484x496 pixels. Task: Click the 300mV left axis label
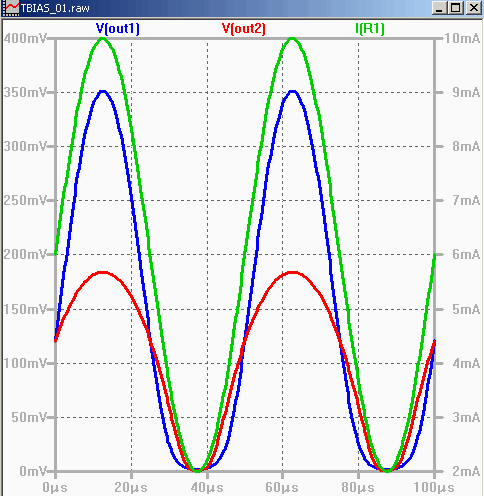[x=25, y=146]
